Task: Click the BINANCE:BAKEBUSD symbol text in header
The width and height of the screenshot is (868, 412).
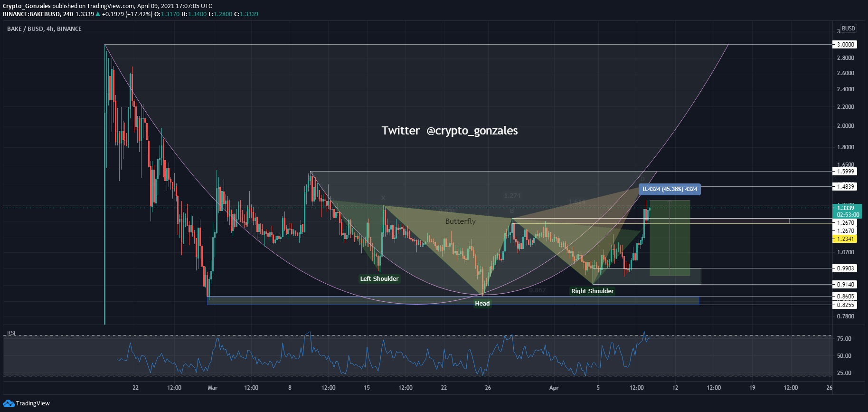Action: pos(31,14)
